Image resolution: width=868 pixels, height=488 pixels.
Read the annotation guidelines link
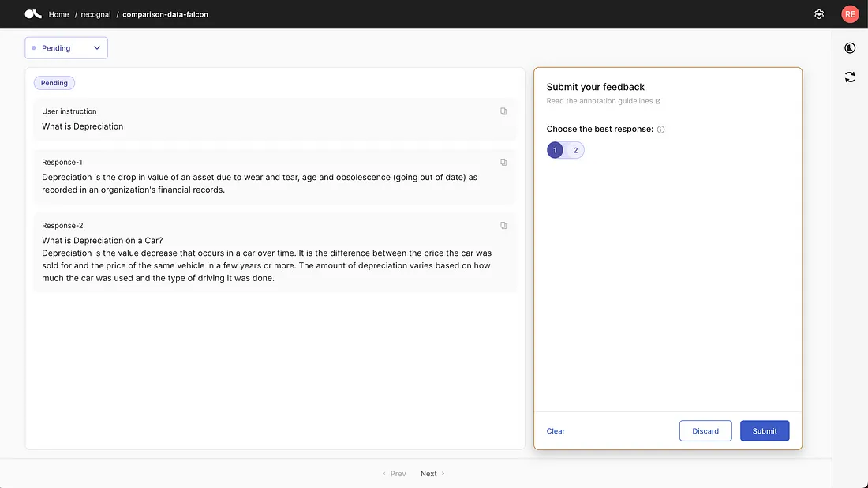[603, 101]
